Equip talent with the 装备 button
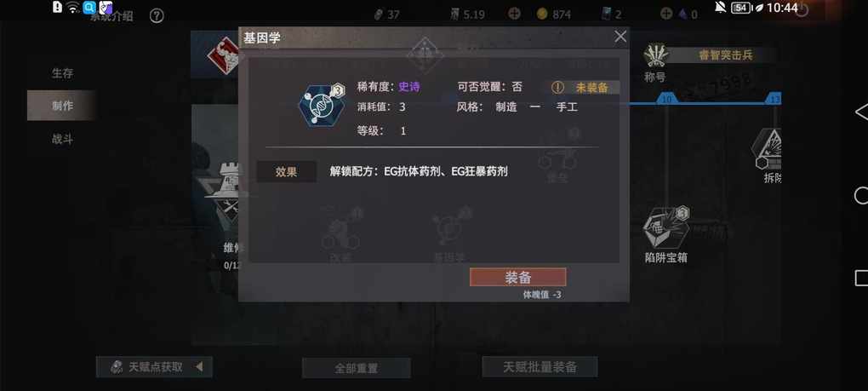Viewport: 868px width, 391px height. click(x=517, y=278)
